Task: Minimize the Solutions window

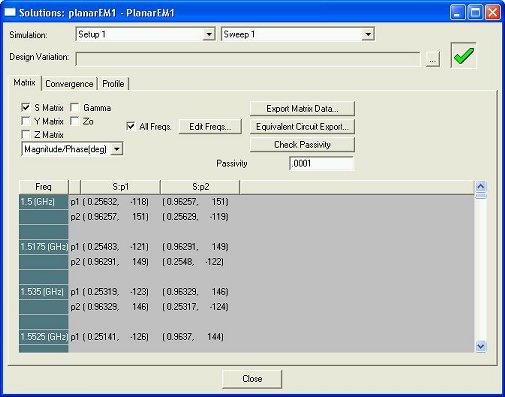Action: pos(458,13)
